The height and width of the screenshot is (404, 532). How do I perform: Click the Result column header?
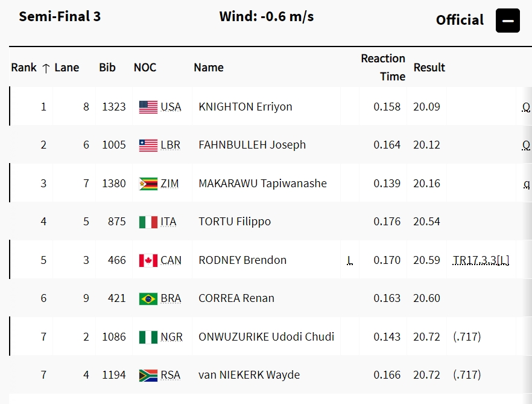pyautogui.click(x=429, y=68)
